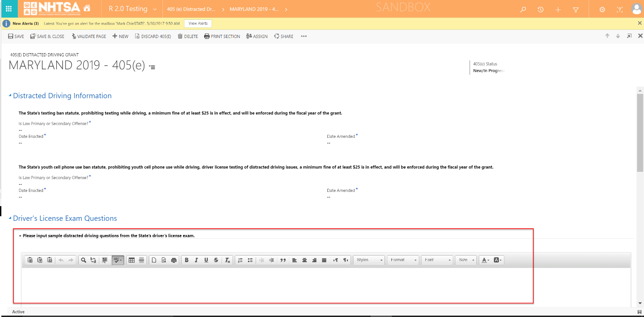
Task: Open text color picker in editor
Action: click(485, 260)
